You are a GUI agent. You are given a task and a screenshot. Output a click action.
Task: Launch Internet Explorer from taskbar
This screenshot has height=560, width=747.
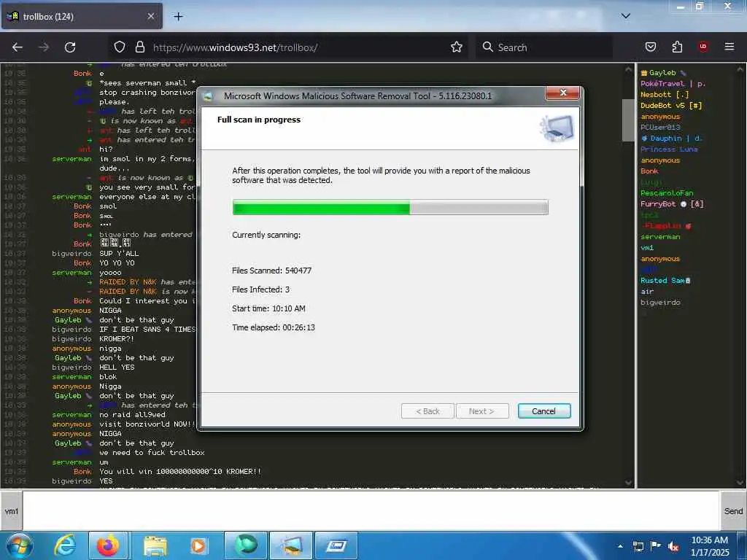64,545
